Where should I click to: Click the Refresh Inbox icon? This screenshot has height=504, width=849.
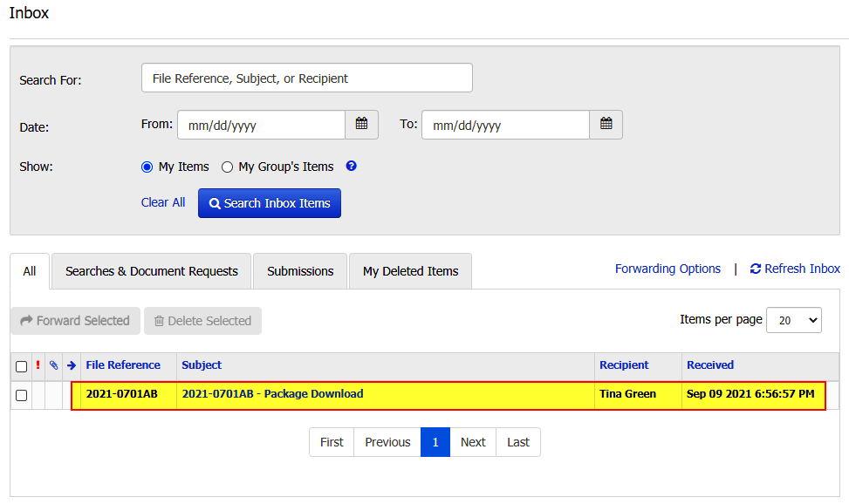756,269
